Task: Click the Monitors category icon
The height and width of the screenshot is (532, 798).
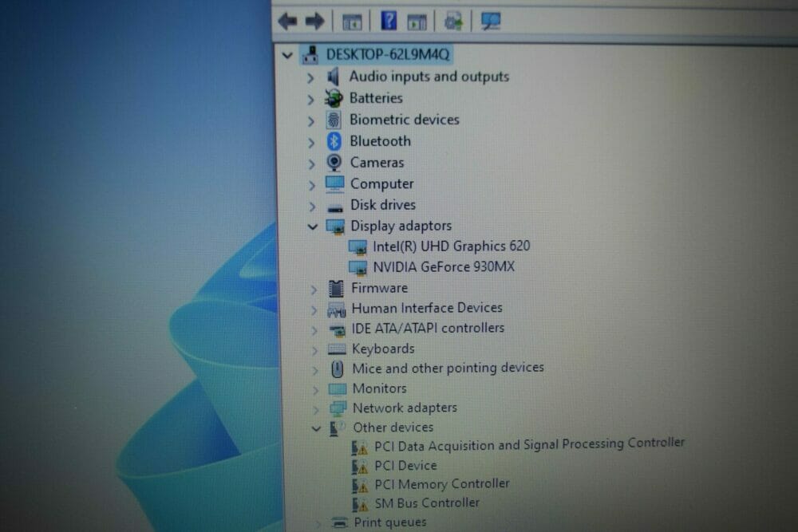Action: pos(338,389)
